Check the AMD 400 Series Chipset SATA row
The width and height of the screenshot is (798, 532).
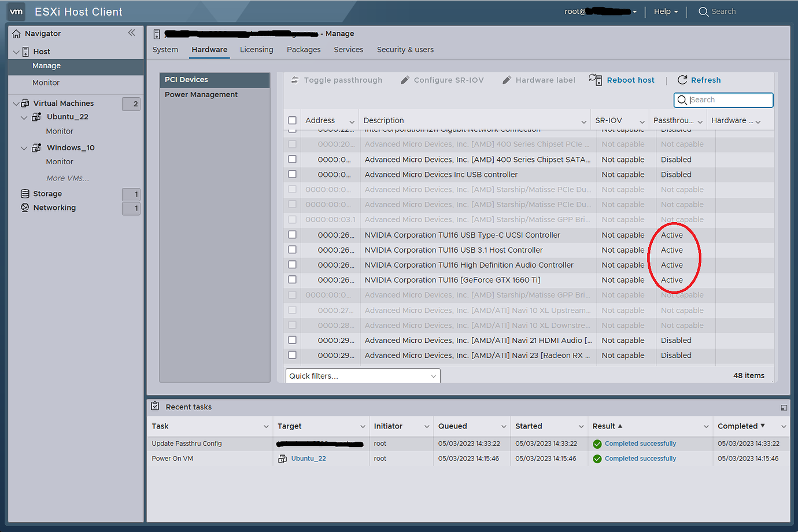[x=293, y=159]
